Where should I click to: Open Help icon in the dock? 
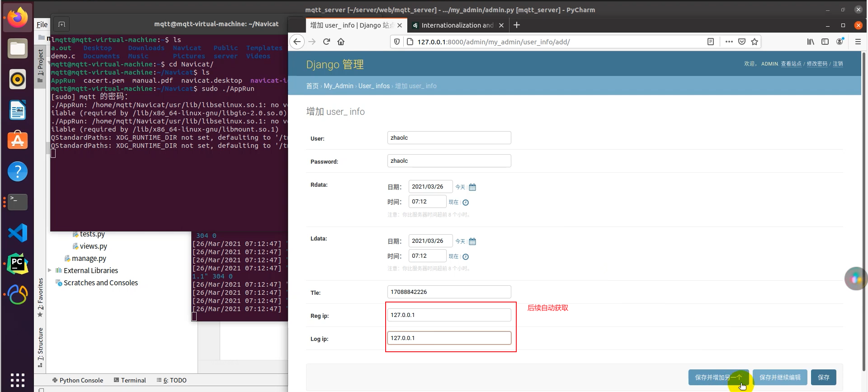tap(18, 171)
